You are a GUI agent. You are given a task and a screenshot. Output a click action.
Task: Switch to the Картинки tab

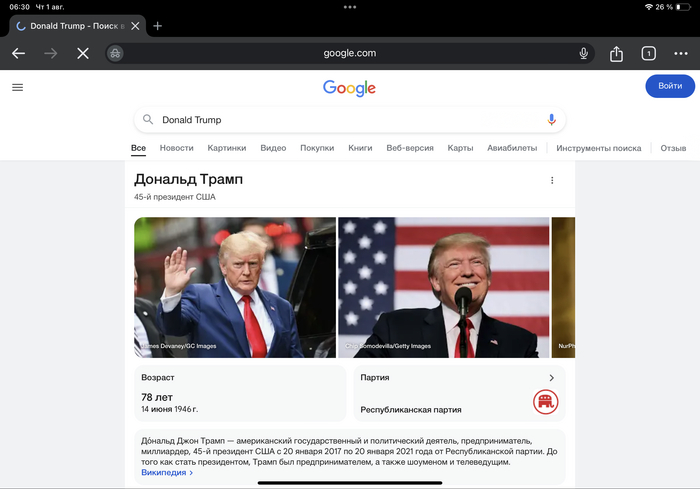tap(226, 148)
